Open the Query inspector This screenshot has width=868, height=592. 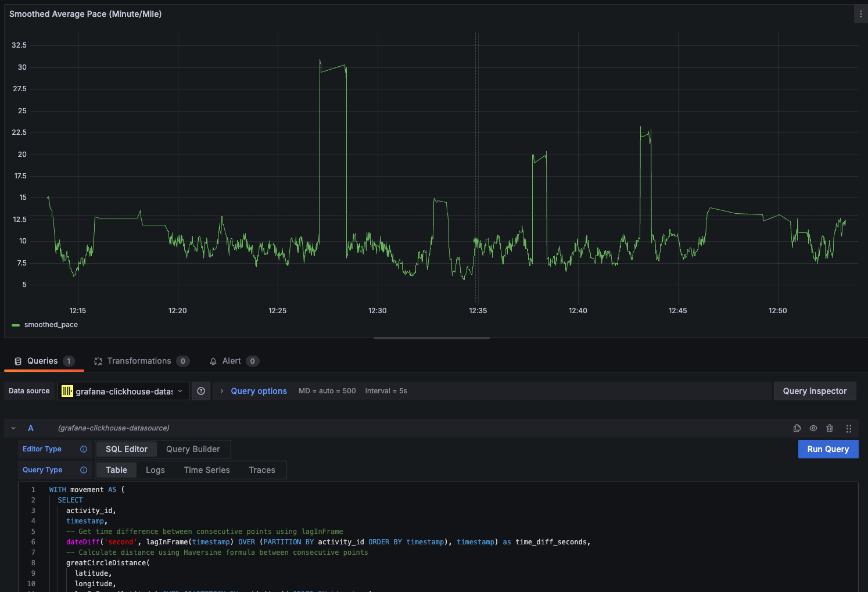tap(815, 391)
